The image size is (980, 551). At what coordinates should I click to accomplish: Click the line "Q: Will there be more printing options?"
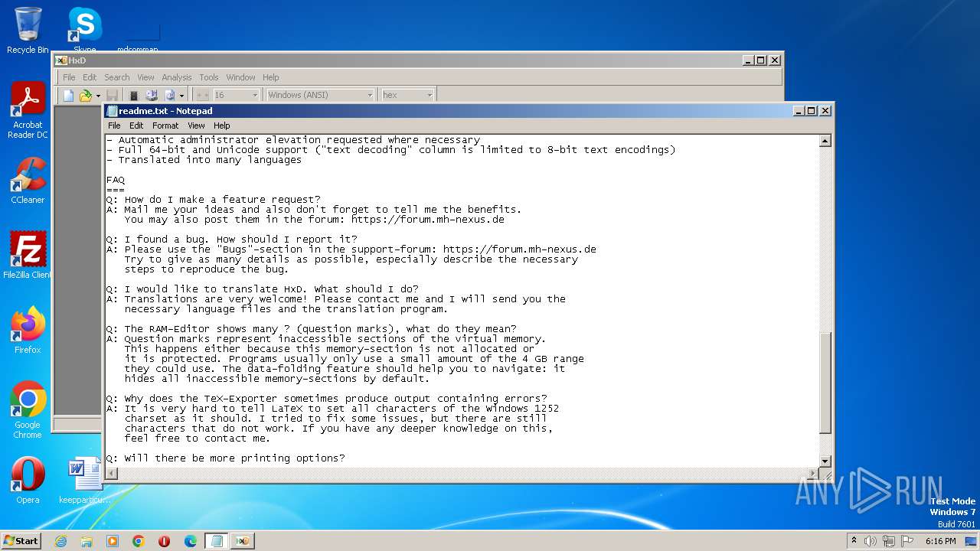(x=226, y=458)
